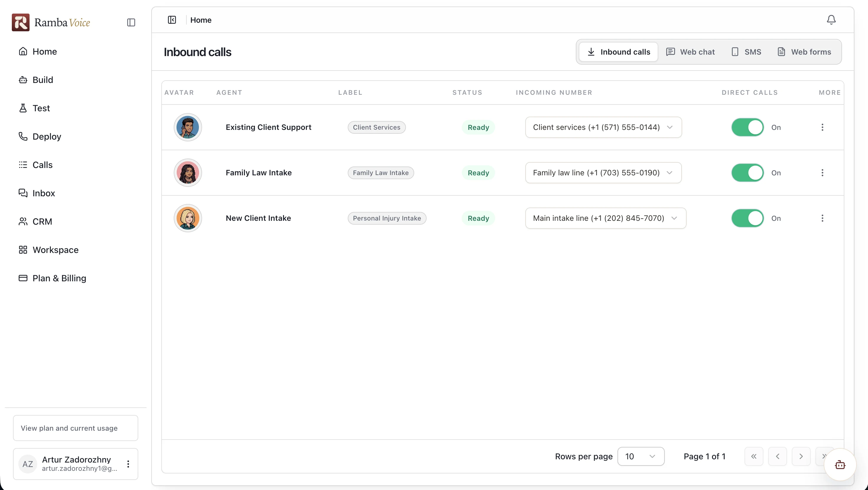The height and width of the screenshot is (490, 868).
Task: Select the Web forms tab
Action: (804, 52)
